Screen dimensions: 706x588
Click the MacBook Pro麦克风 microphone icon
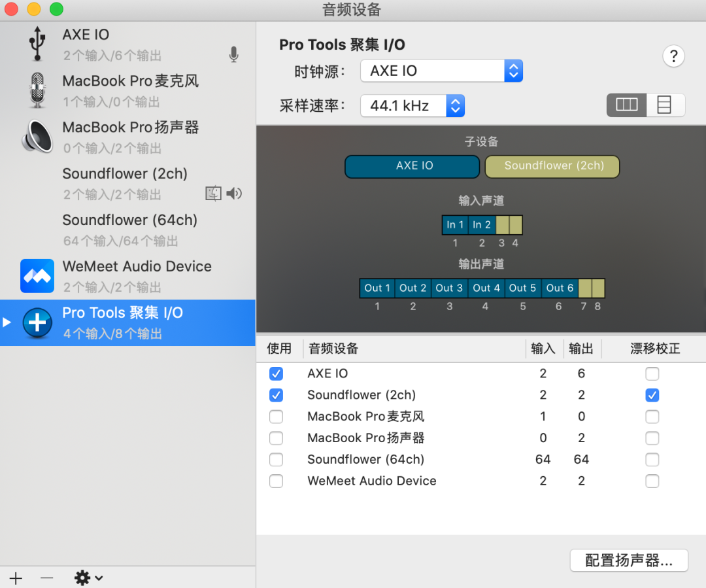pyautogui.click(x=37, y=90)
